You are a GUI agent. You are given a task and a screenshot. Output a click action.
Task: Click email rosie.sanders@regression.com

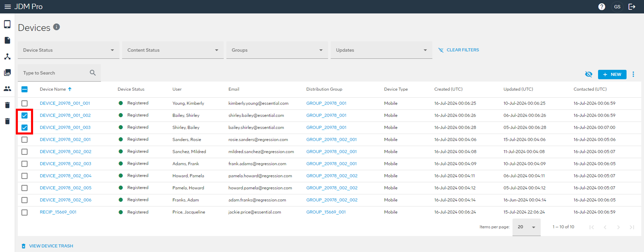258,140
